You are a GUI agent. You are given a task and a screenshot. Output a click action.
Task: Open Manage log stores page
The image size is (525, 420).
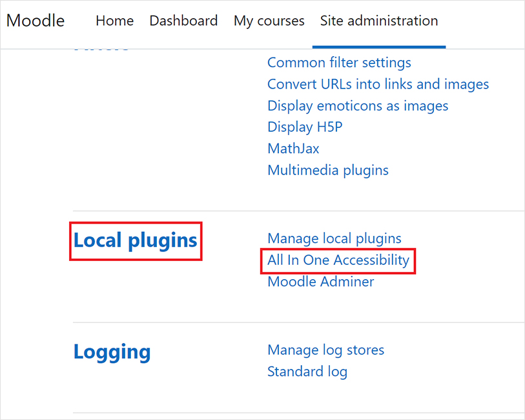tap(325, 350)
